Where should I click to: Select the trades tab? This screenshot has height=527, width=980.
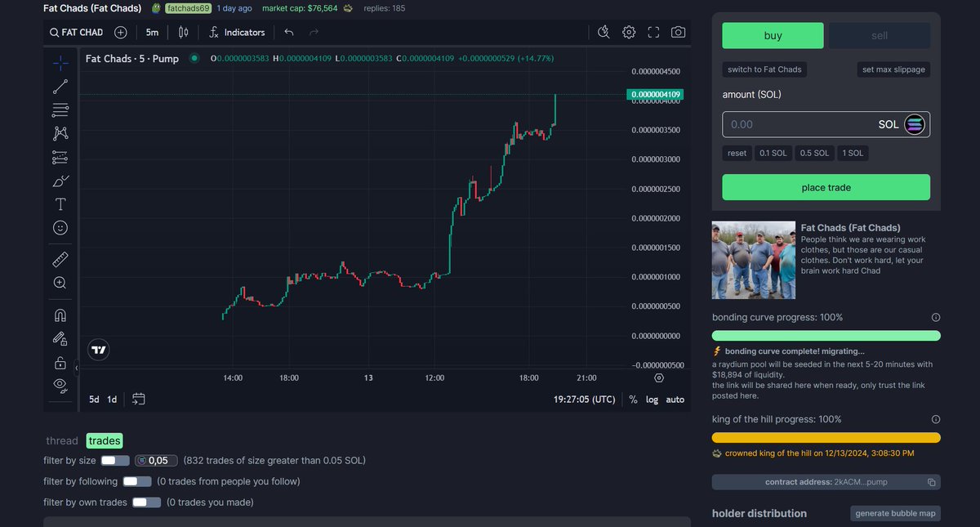pos(105,440)
